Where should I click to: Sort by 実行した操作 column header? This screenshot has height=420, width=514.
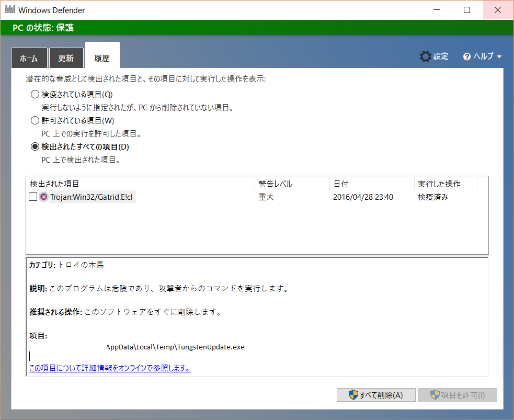tap(446, 184)
